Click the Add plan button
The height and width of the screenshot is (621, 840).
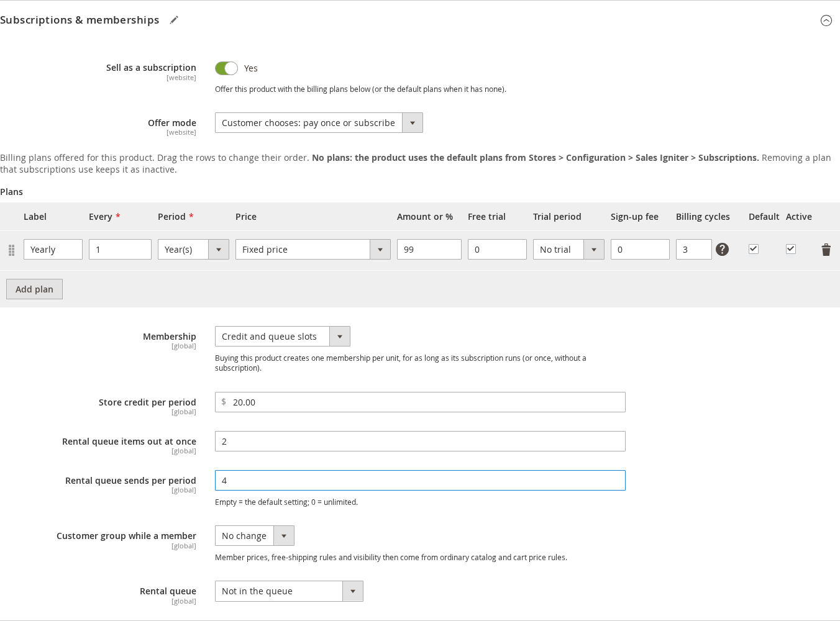tap(34, 289)
